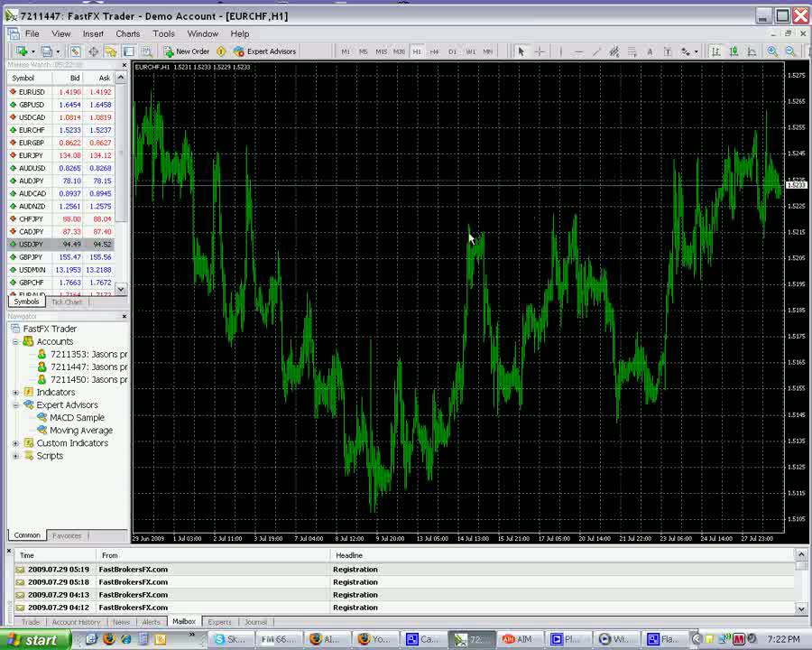Select the Text tool A
The height and width of the screenshot is (650, 812).
[650, 51]
